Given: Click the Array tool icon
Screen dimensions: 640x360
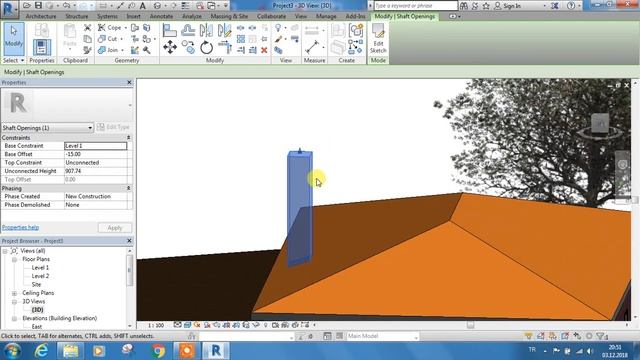Looking at the screenshot, I should (x=241, y=39).
